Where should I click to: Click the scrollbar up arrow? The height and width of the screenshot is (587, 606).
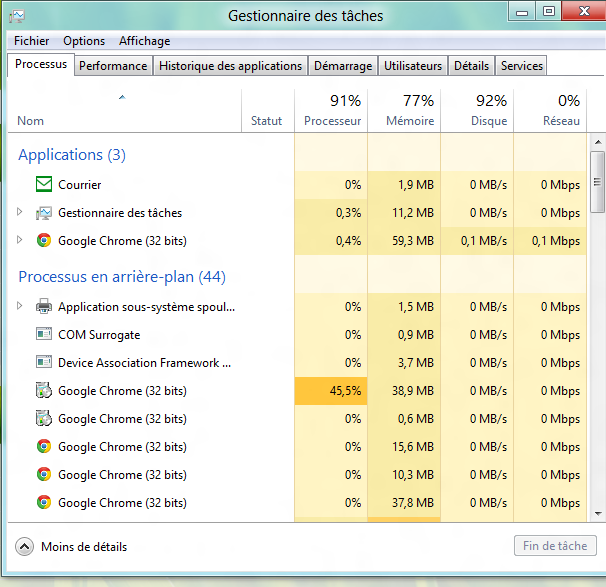coord(598,142)
